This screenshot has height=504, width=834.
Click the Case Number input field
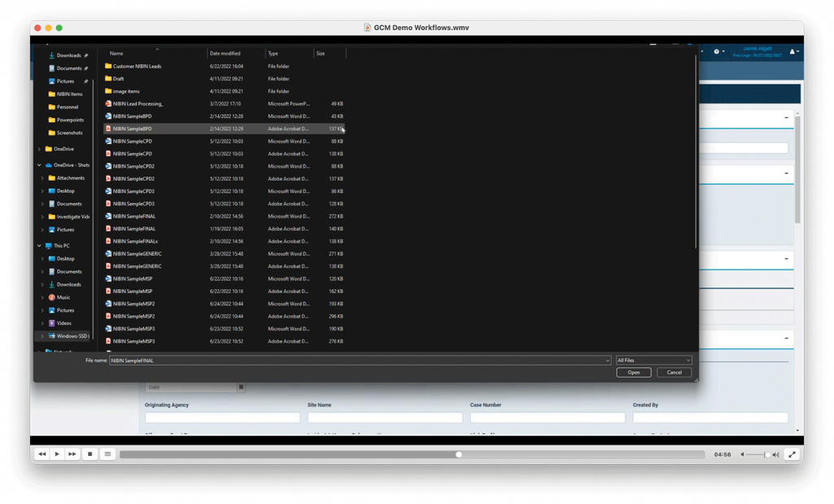coord(547,418)
